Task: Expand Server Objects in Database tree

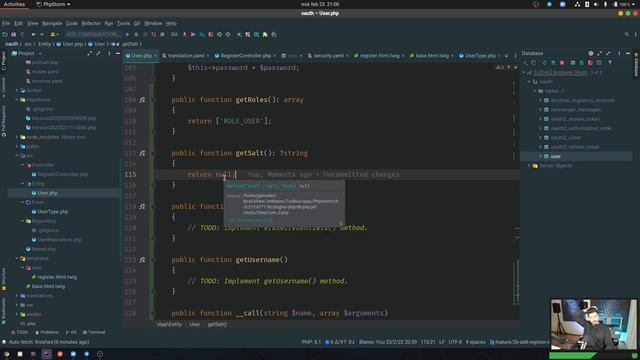Action: pyautogui.click(x=529, y=166)
